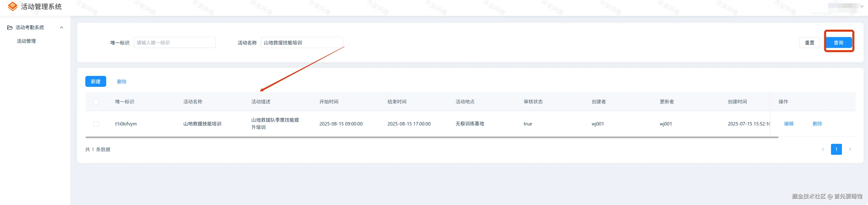Click the 山地救援技能培训 name cell in table
The width and height of the screenshot is (868, 205).
pos(202,124)
